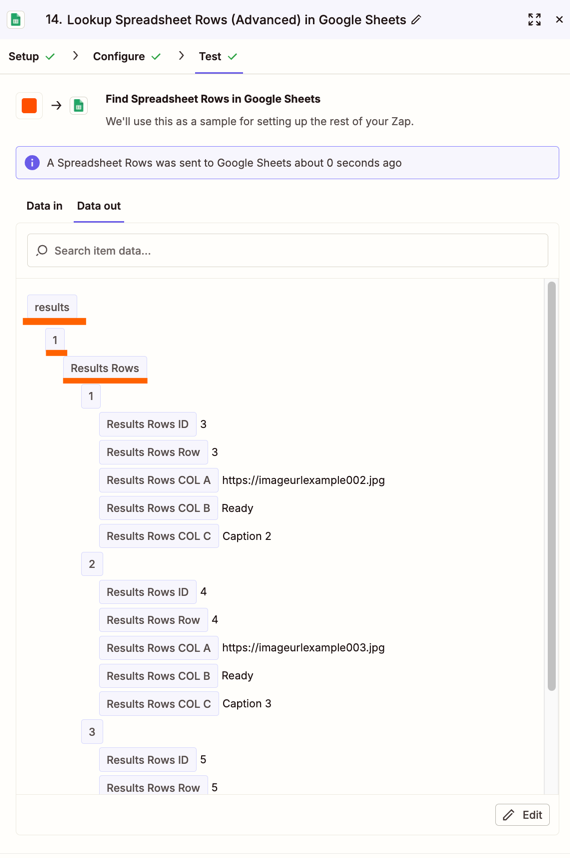Click the Search item data field
This screenshot has height=858, width=570.
tap(288, 251)
